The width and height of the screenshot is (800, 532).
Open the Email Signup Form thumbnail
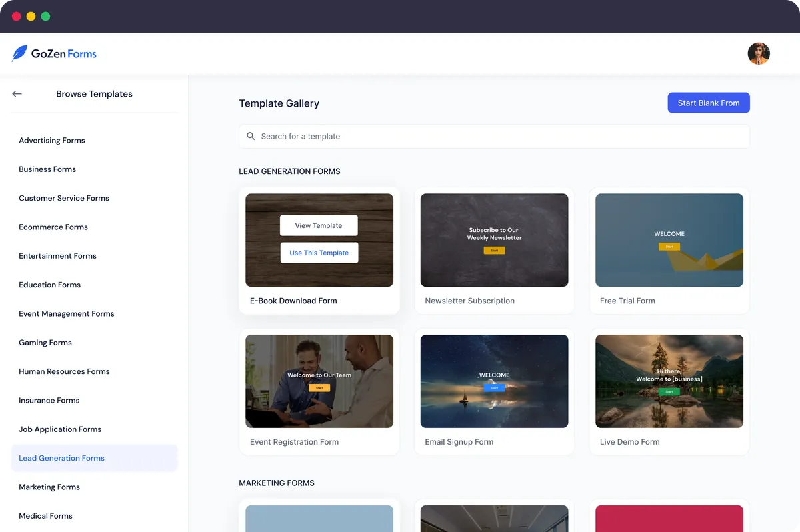pyautogui.click(x=494, y=381)
